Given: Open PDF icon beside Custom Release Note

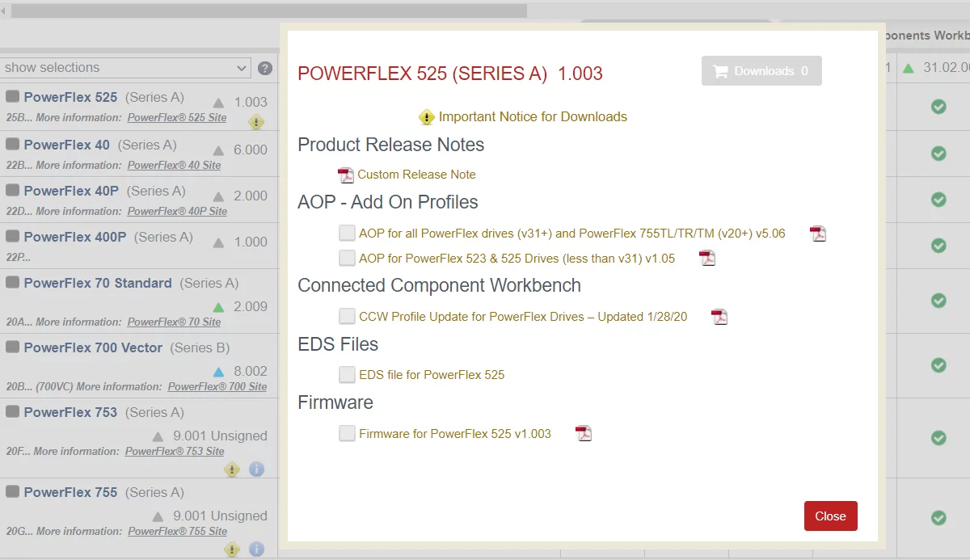Looking at the screenshot, I should pos(346,175).
